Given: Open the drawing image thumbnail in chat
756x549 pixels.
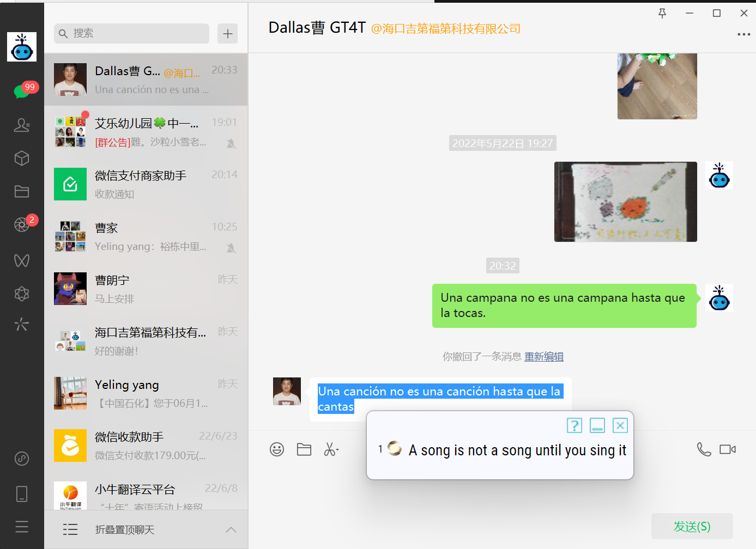Looking at the screenshot, I should [625, 202].
